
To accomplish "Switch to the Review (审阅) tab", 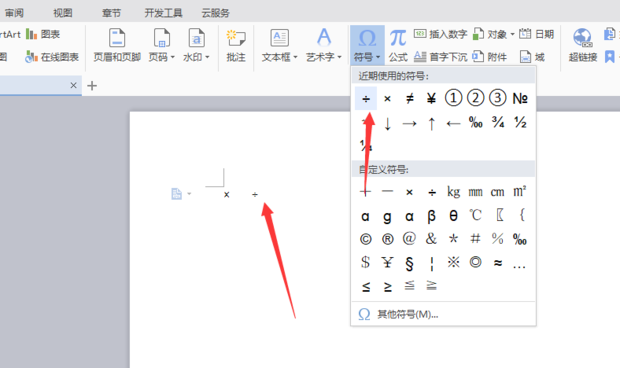I will click(x=14, y=13).
